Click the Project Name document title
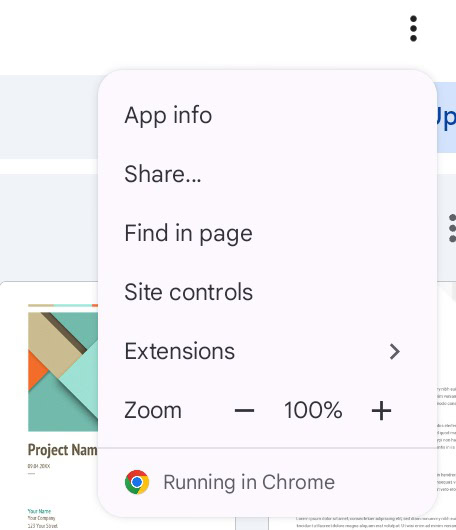 (63, 450)
